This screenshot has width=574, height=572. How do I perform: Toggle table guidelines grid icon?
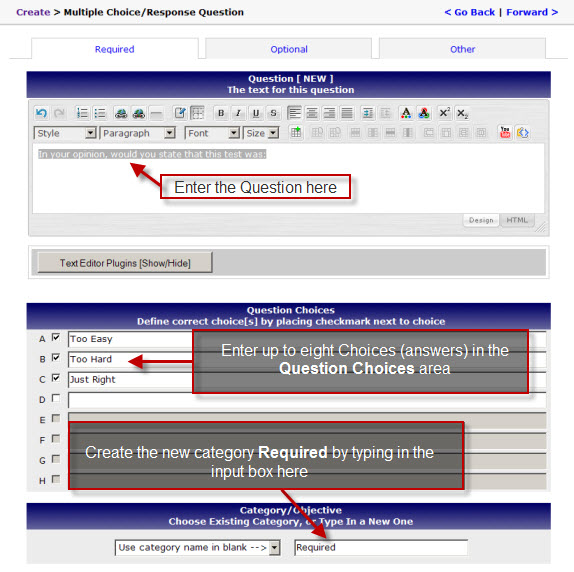point(198,113)
